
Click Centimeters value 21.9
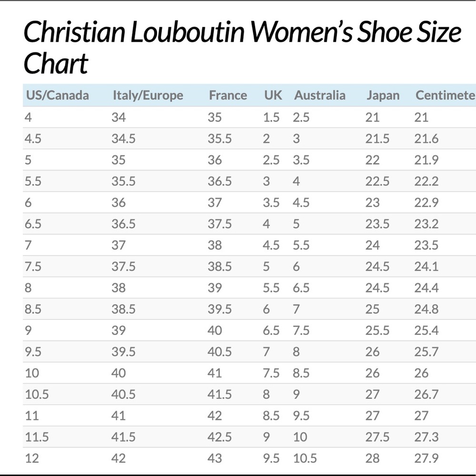426,160
